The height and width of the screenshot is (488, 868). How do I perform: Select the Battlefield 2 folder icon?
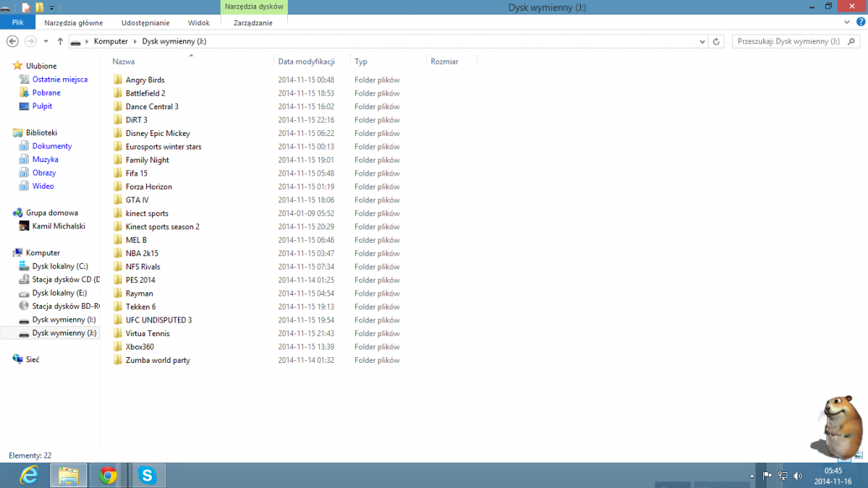coord(118,93)
